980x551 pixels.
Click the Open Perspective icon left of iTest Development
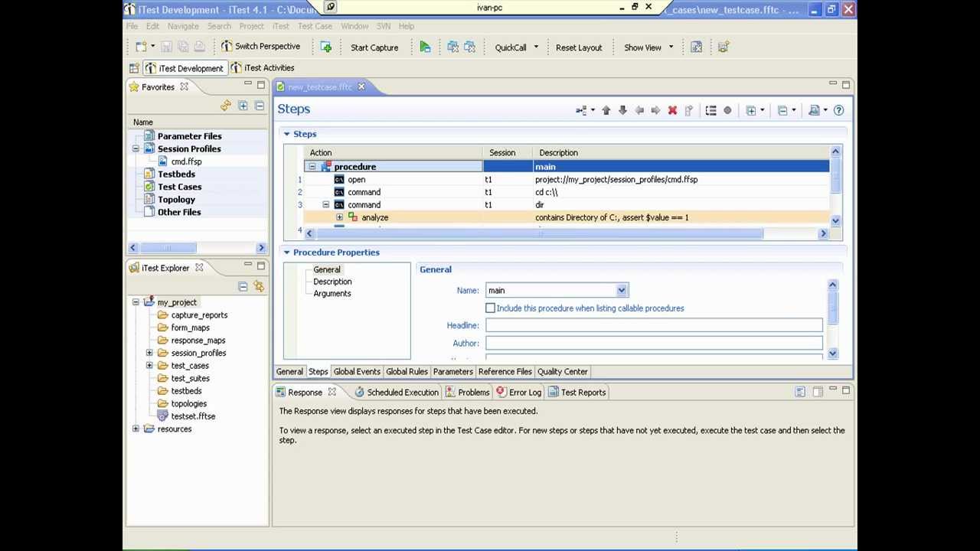(x=134, y=68)
